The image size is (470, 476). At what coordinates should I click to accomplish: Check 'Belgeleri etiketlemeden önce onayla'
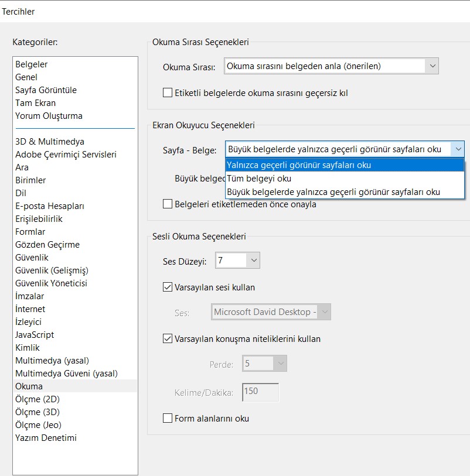167,204
